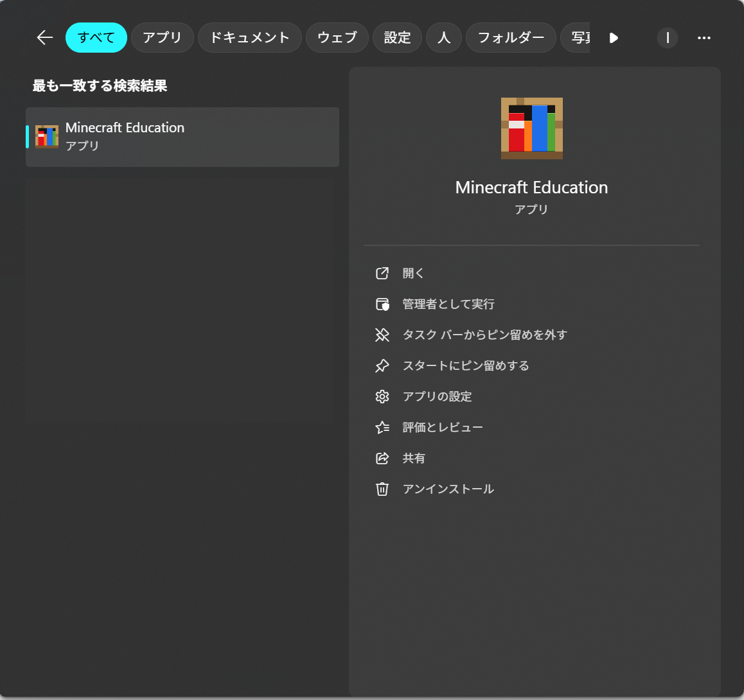Click the unpin icon for taskbar
744x700 pixels.
[382, 335]
